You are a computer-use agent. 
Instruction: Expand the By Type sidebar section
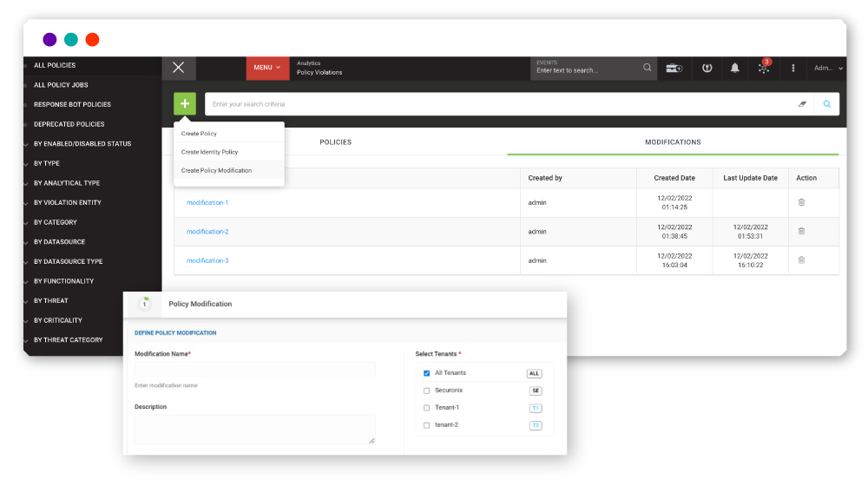coord(47,163)
